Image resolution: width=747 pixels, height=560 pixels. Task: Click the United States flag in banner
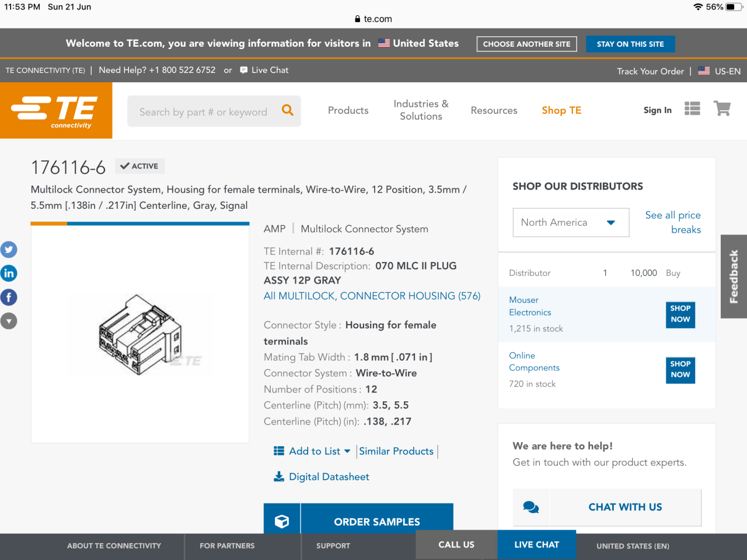tap(384, 43)
